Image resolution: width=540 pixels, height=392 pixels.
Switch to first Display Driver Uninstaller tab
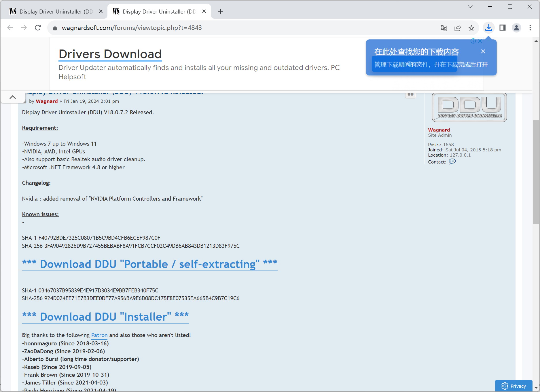coord(54,12)
